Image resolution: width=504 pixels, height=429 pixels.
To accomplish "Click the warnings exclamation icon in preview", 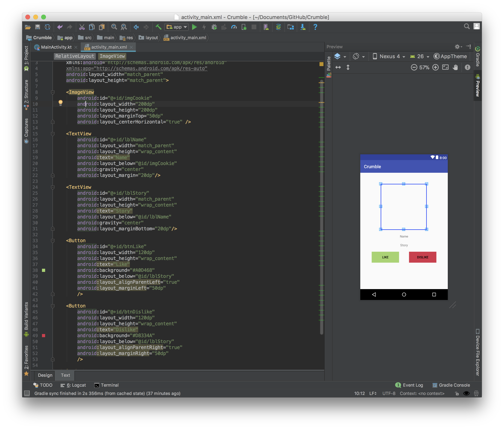I will pos(467,67).
